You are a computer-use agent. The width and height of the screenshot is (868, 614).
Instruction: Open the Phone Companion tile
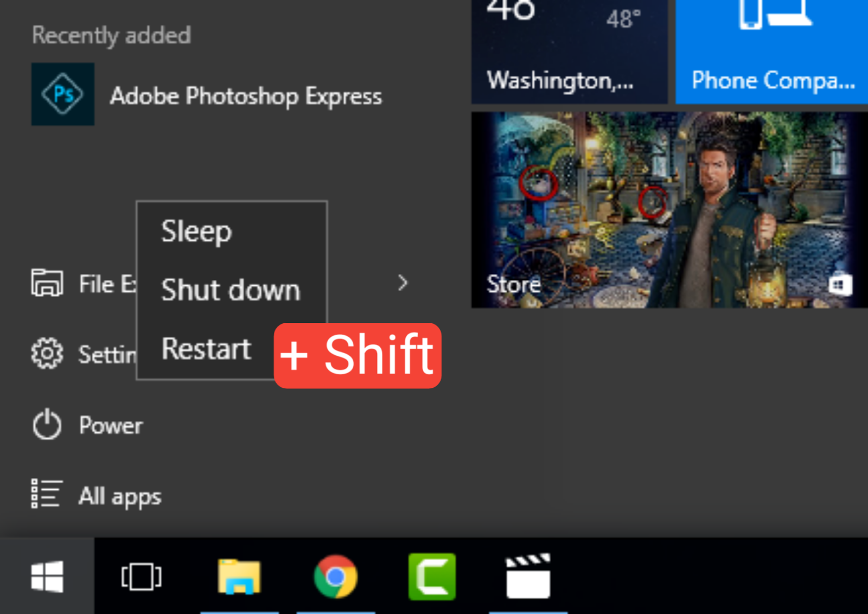(x=771, y=52)
